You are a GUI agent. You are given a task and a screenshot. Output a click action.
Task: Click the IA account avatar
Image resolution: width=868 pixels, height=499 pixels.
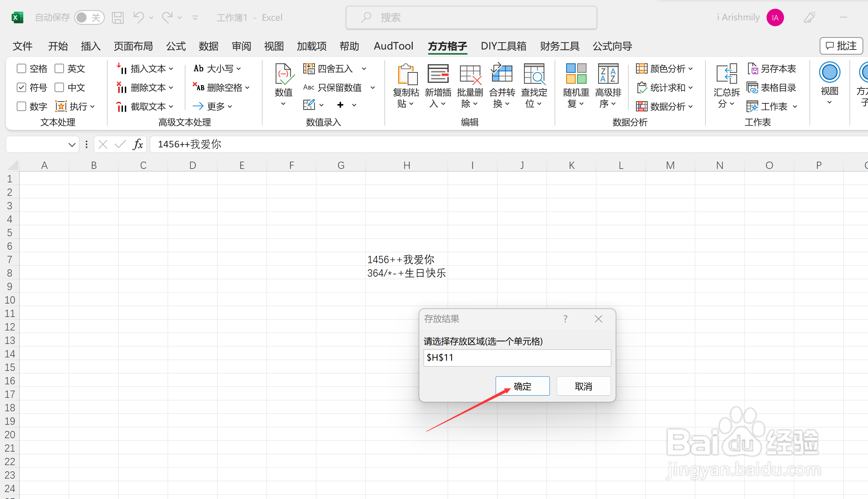[x=775, y=17]
